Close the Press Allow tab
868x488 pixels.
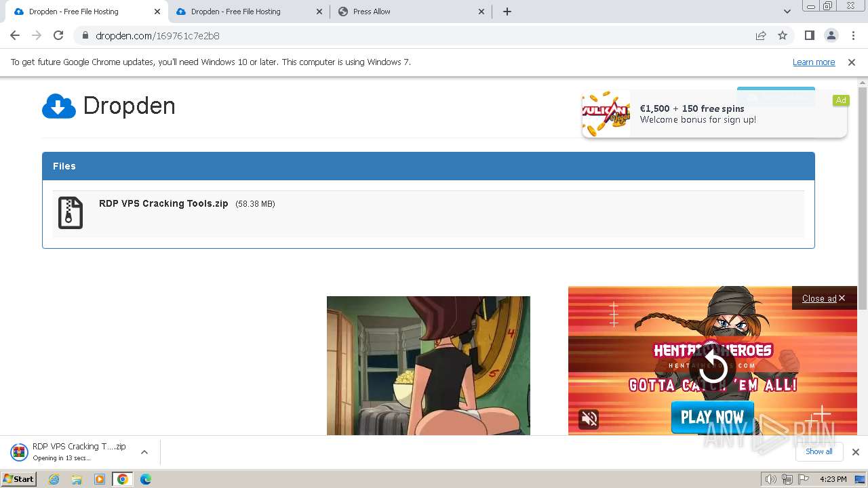481,12
